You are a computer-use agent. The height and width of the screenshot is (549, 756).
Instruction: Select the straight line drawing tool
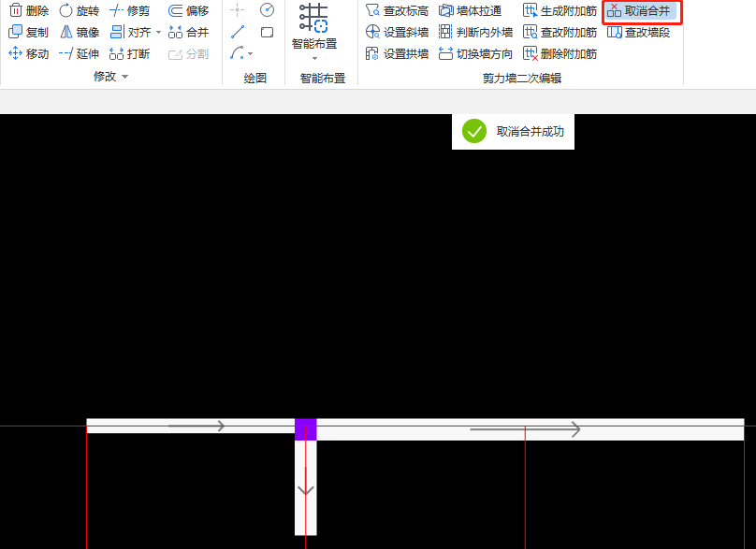tap(238, 33)
